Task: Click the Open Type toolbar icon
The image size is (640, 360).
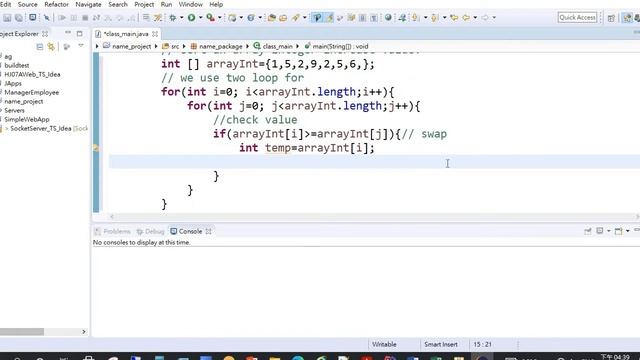Action: pyautogui.click(x=271, y=18)
